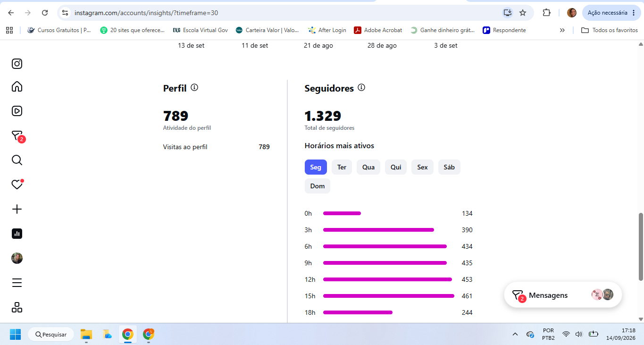Open the Instagram logo home link
This screenshot has height=345, width=644.
[x=17, y=64]
